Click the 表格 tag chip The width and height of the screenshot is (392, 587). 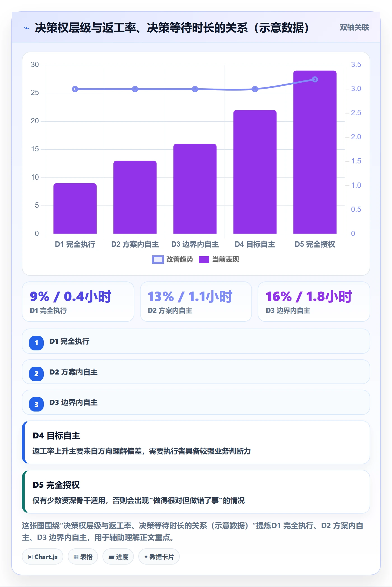click(83, 557)
